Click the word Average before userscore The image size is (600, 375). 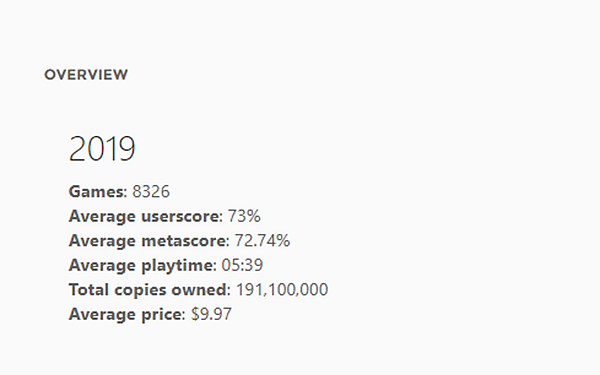(102, 216)
